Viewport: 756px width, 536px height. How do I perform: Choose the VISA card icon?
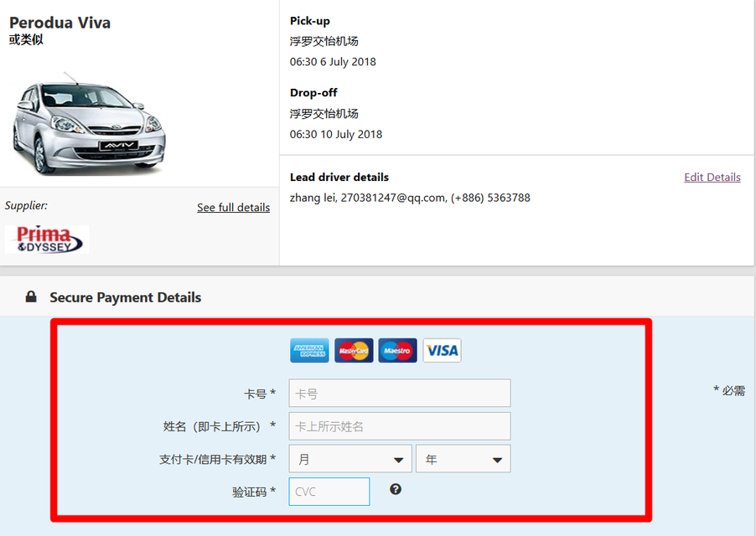coord(442,350)
